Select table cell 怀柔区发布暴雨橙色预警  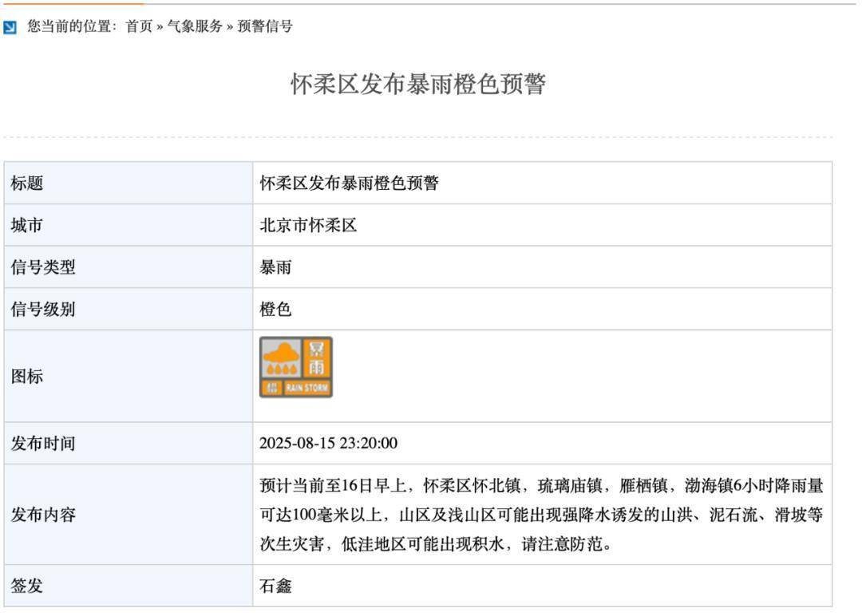(349, 183)
